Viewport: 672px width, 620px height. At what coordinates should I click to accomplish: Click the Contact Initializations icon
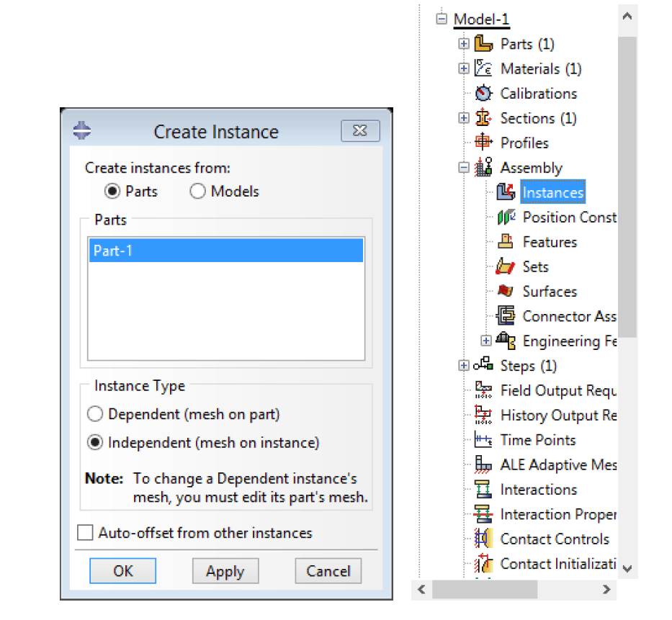(483, 563)
